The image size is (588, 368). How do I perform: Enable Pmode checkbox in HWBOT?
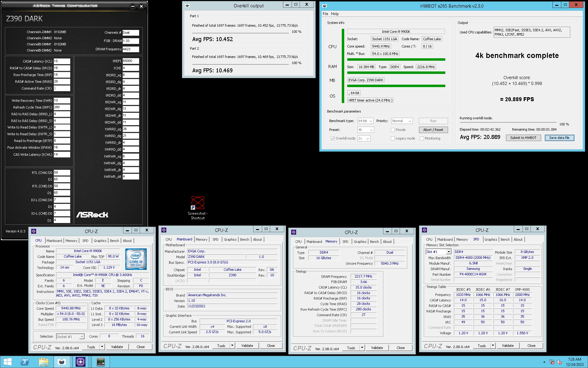tap(393, 130)
